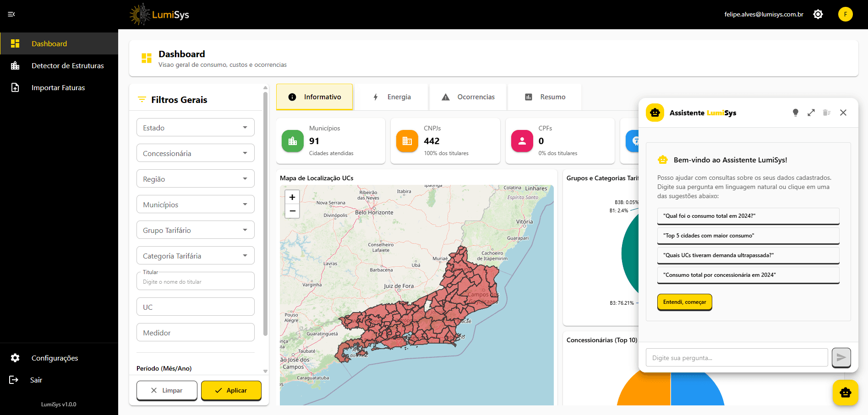
Task: Zoom out on the UC location map
Action: 292,211
